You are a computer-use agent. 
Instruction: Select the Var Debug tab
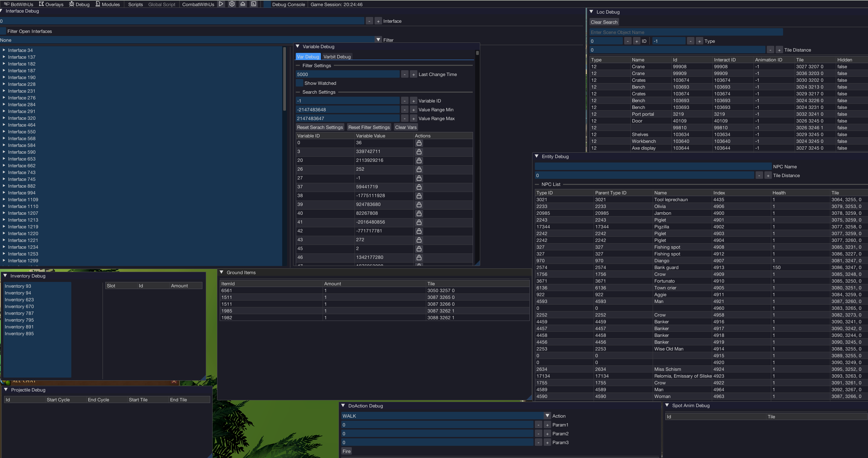tap(308, 57)
